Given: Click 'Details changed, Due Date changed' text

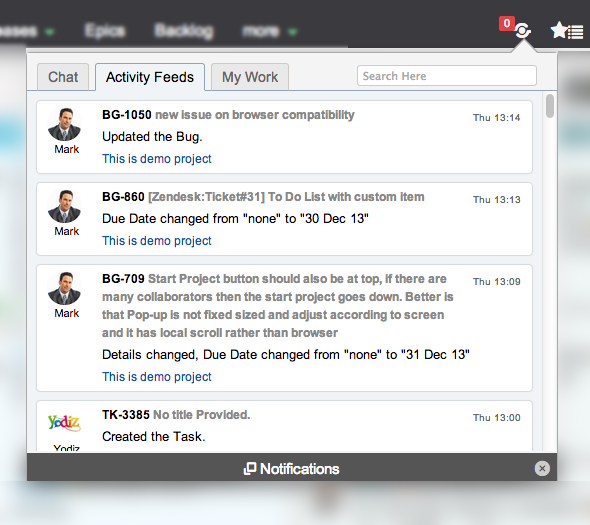Looking at the screenshot, I should pos(286,355).
